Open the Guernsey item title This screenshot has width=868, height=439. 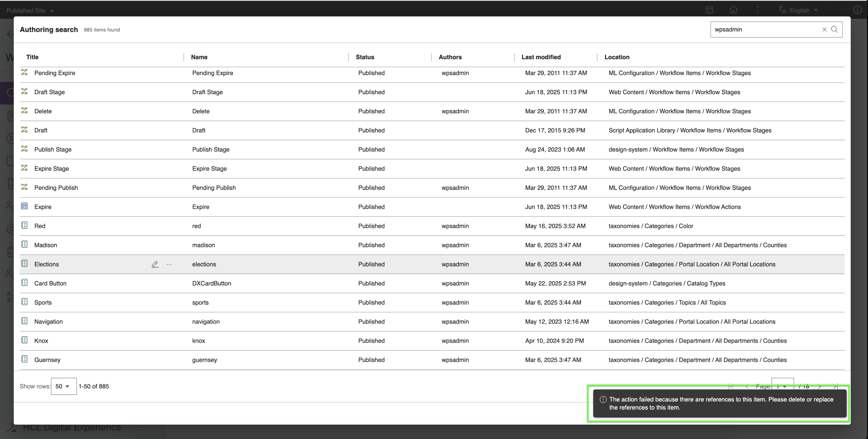point(47,360)
